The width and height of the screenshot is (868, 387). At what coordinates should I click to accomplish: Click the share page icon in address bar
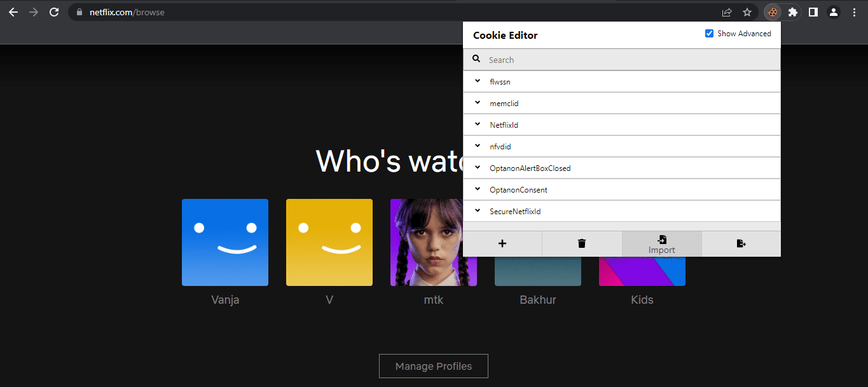[x=727, y=12]
